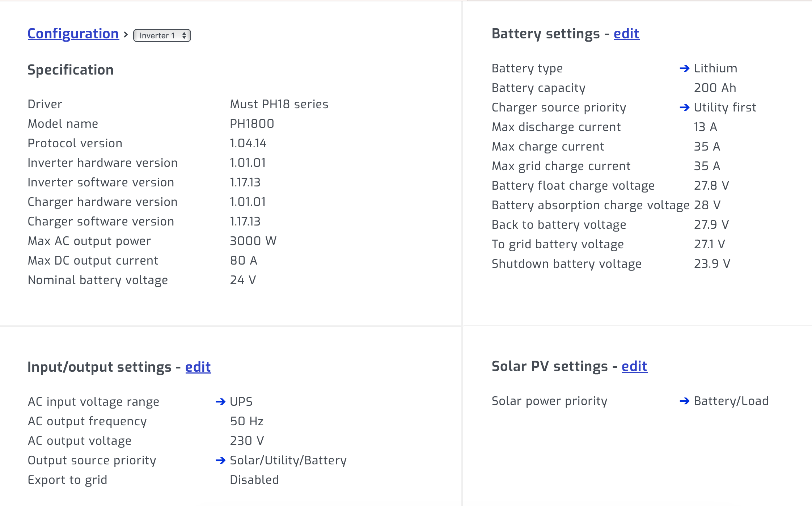The image size is (812, 506).
Task: Click the Max AC output power label
Action: (89, 241)
